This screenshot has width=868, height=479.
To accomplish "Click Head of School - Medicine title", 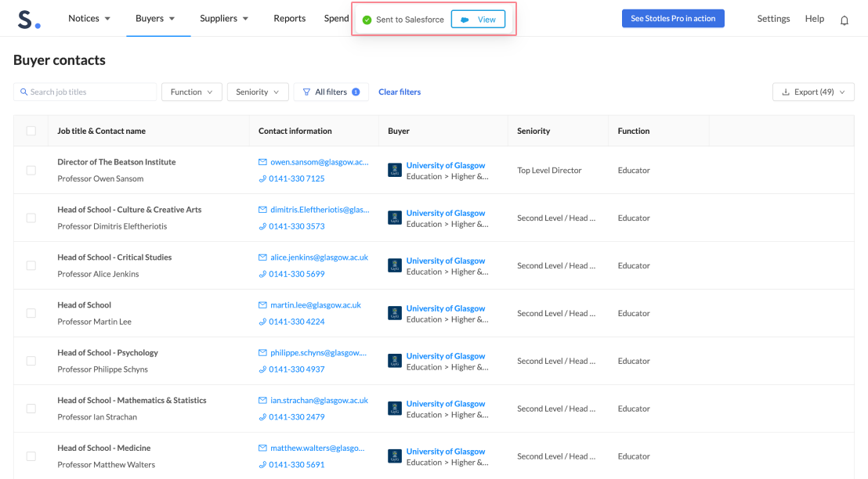I will click(x=104, y=448).
